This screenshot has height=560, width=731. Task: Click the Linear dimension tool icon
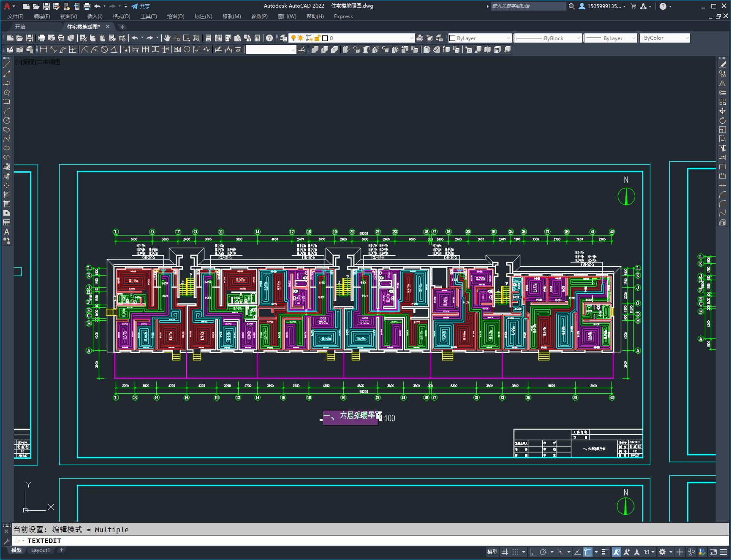point(43,49)
